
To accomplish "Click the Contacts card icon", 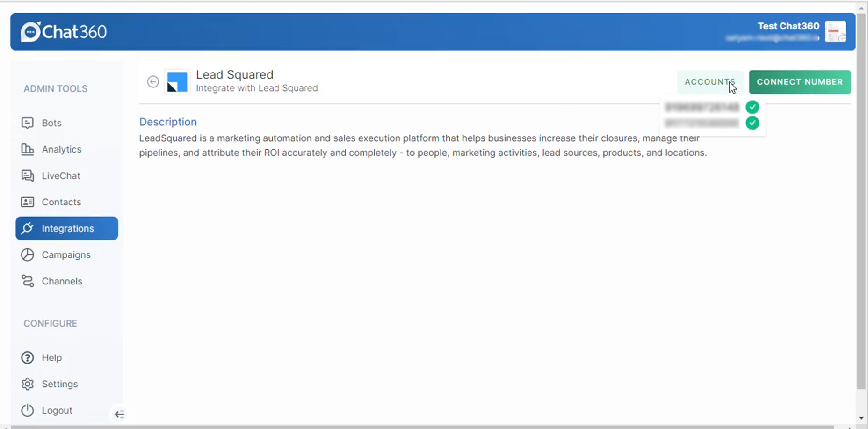I will click(x=28, y=202).
